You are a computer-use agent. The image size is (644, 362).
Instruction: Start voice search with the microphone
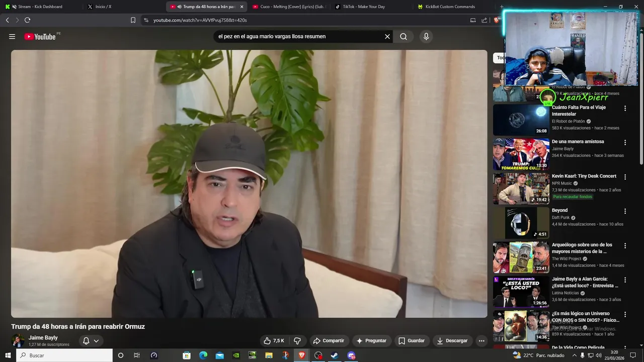click(x=426, y=37)
